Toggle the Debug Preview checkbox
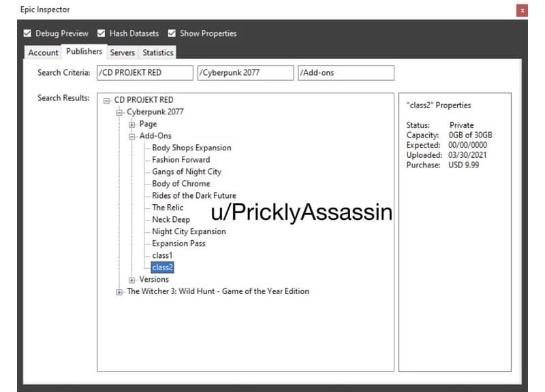This screenshot has height=392, width=545. (27, 33)
